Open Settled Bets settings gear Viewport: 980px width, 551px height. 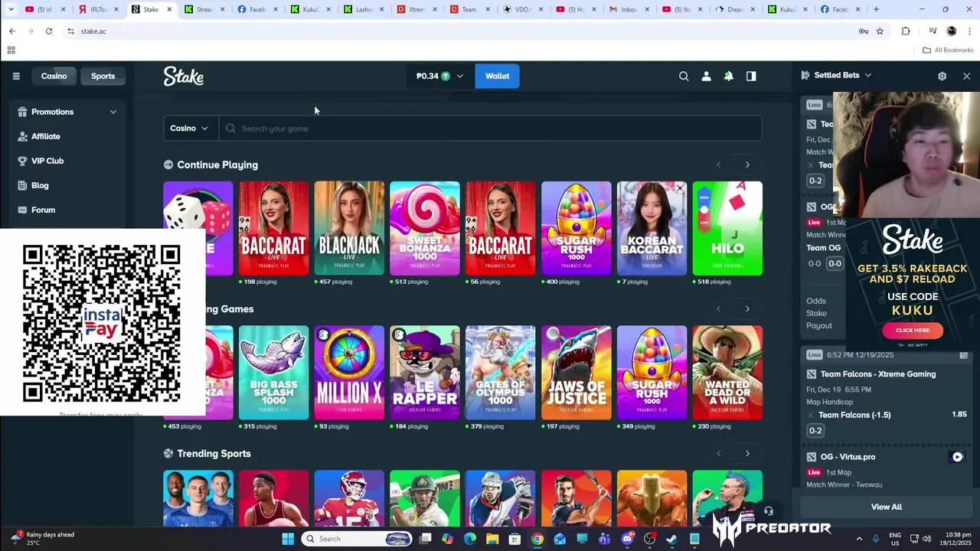pos(942,76)
